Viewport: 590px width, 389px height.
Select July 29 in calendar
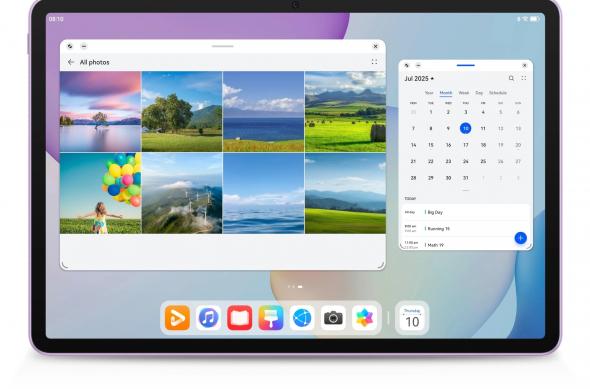click(431, 178)
